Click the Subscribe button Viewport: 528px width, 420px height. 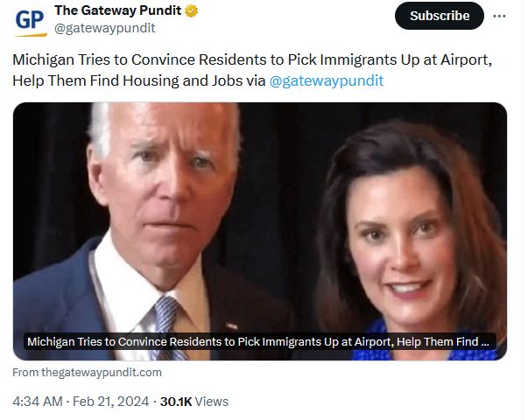tap(439, 16)
